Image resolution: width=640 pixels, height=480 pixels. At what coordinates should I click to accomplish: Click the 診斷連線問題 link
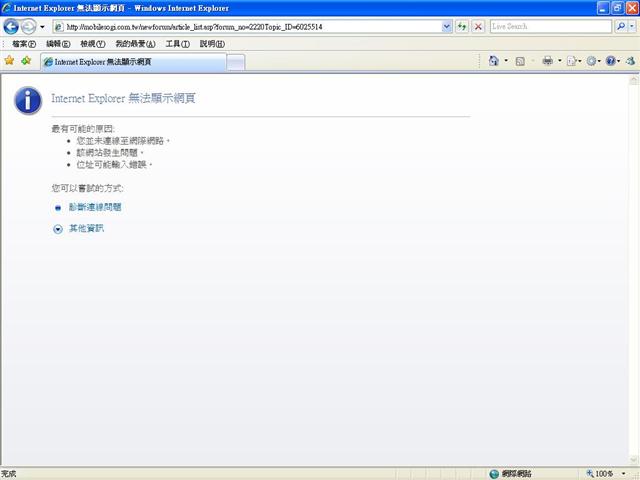(x=94, y=207)
